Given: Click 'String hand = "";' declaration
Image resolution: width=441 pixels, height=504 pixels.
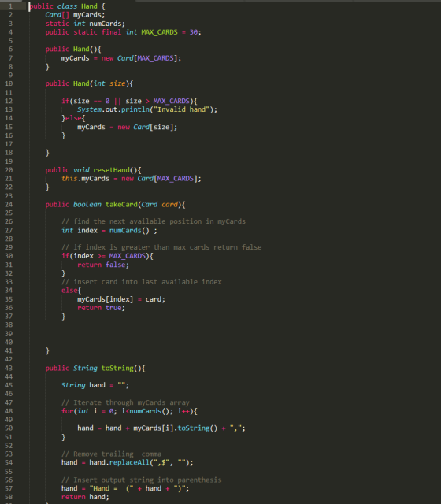Looking at the screenshot, I should [x=95, y=385].
